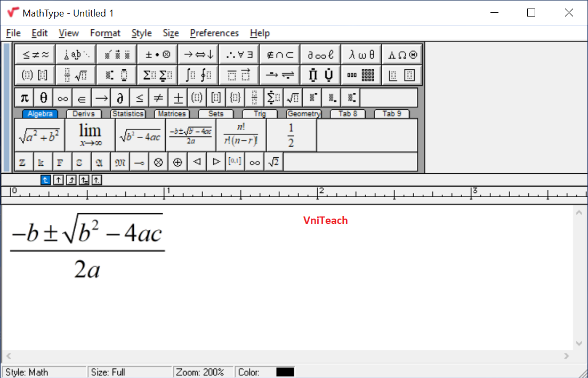This screenshot has width=588, height=378.
Task: Insert the n!/(r!(n−r)!) combination template
Action: 240,134
